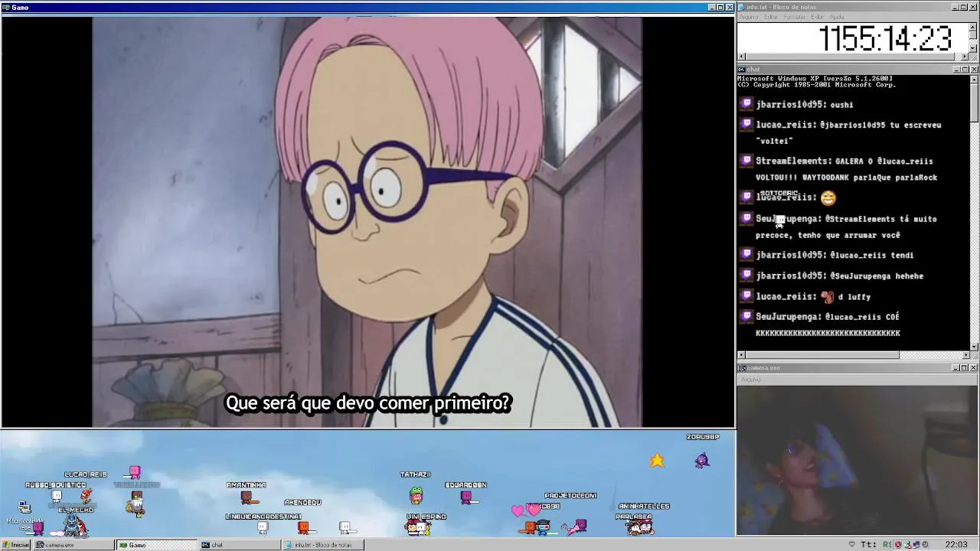The width and height of the screenshot is (980, 551).
Task: Click the pink hearts in the avatar overlay
Action: (x=526, y=510)
